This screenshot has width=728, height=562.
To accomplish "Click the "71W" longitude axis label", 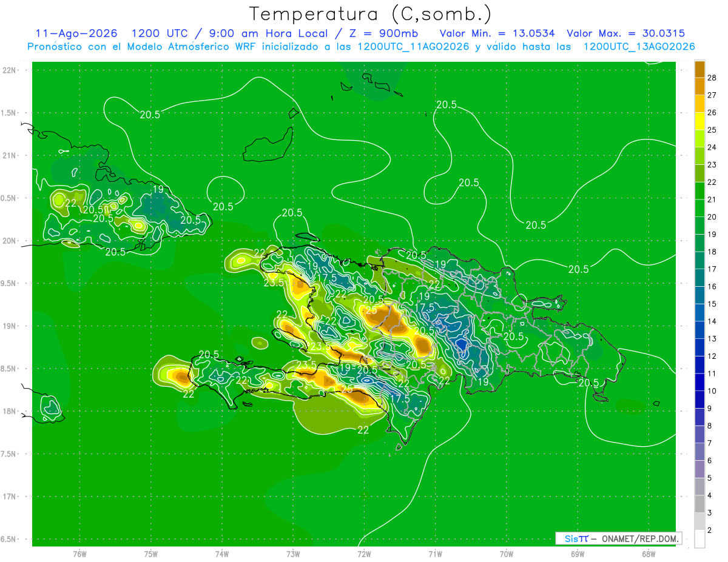I will 435,554.
